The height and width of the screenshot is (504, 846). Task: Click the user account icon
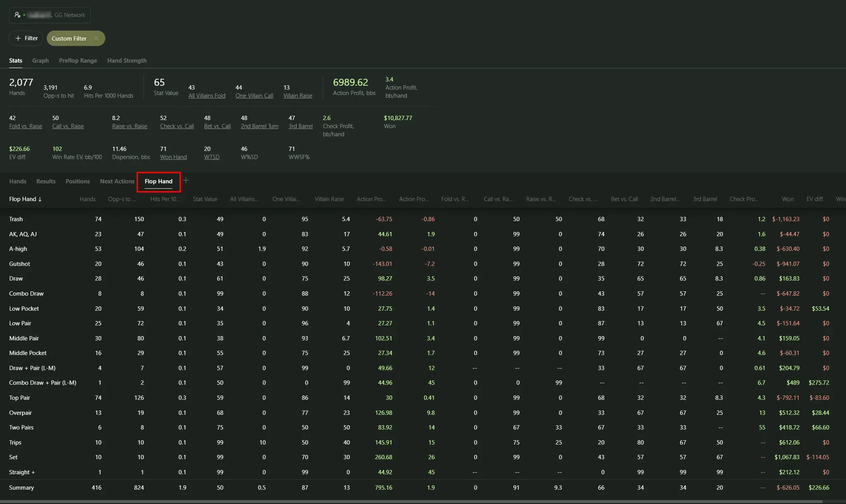(x=17, y=15)
